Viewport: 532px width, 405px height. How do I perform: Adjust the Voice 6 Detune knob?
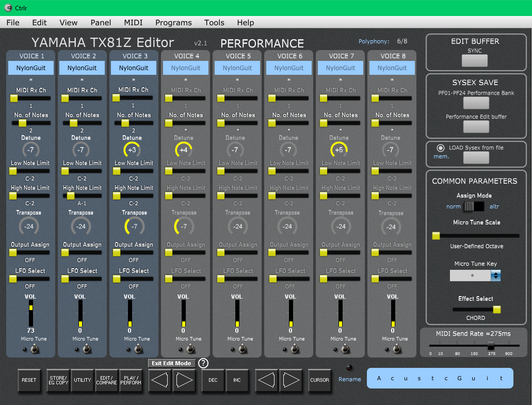point(288,150)
